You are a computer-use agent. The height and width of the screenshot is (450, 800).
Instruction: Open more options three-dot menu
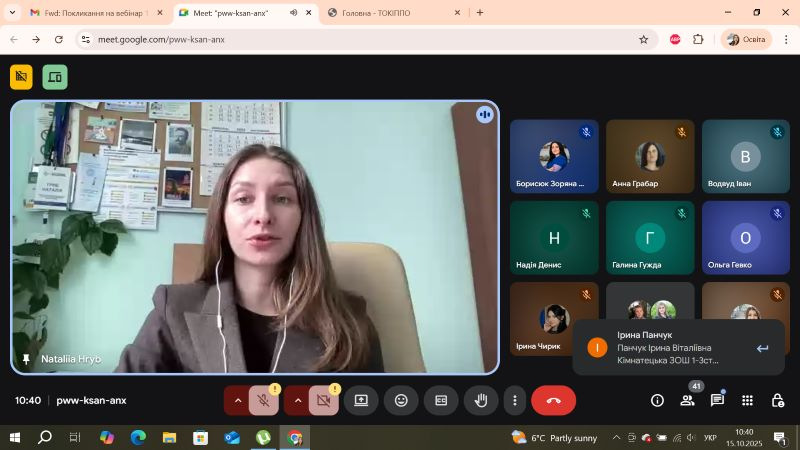pyautogui.click(x=515, y=400)
